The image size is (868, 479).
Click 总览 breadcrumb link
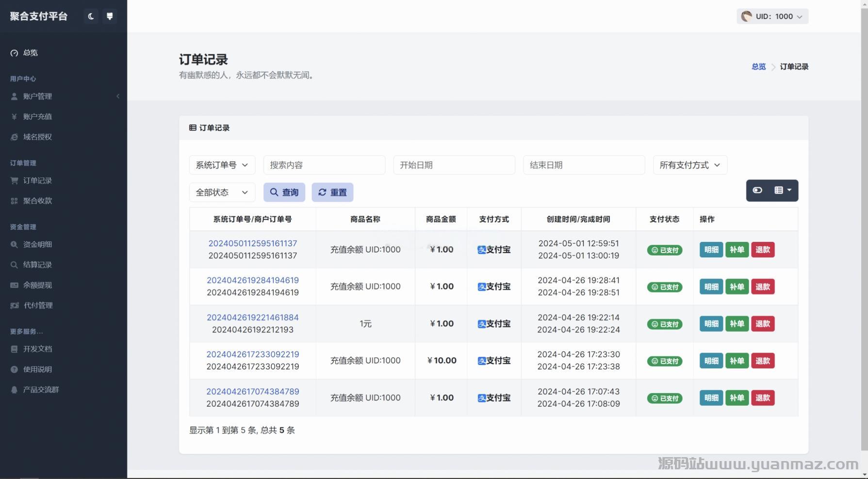758,67
